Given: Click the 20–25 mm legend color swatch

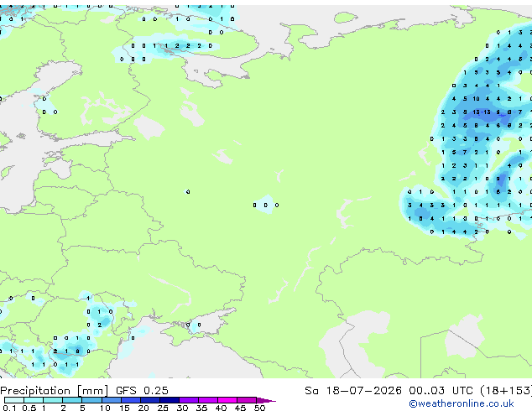Looking at the screenshot, I should [150, 400].
